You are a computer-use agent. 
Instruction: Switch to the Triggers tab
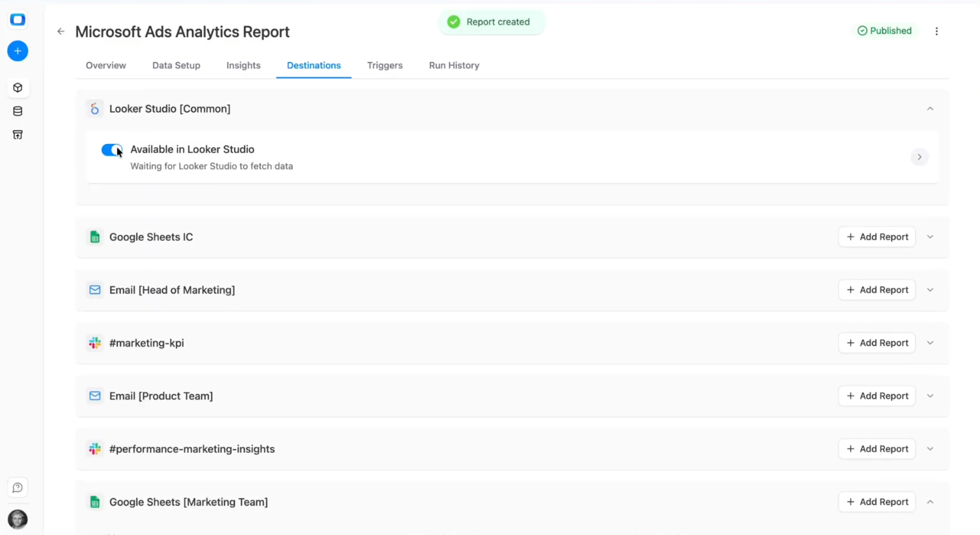point(385,65)
